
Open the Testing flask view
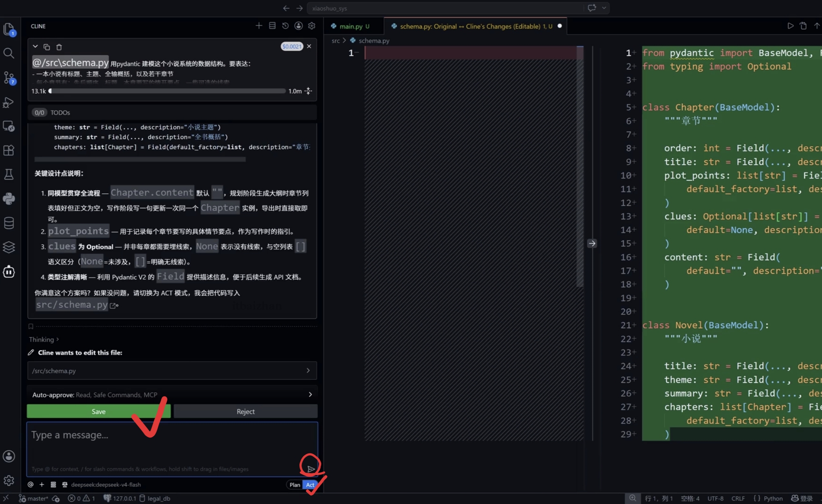pyautogui.click(x=9, y=175)
